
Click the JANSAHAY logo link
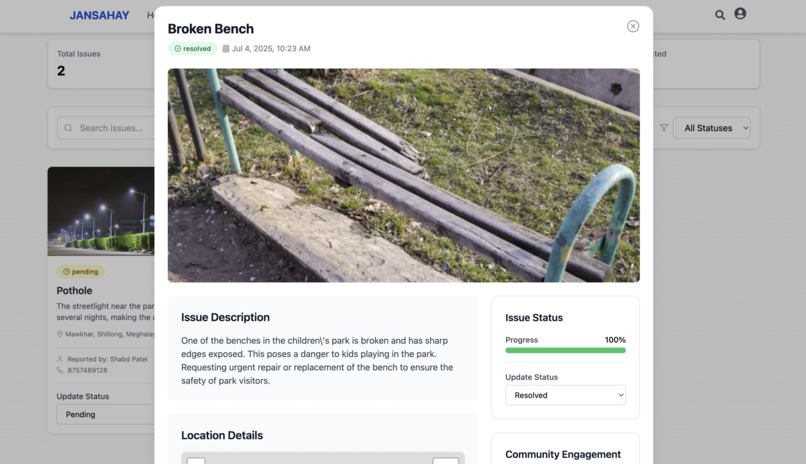pyautogui.click(x=99, y=15)
